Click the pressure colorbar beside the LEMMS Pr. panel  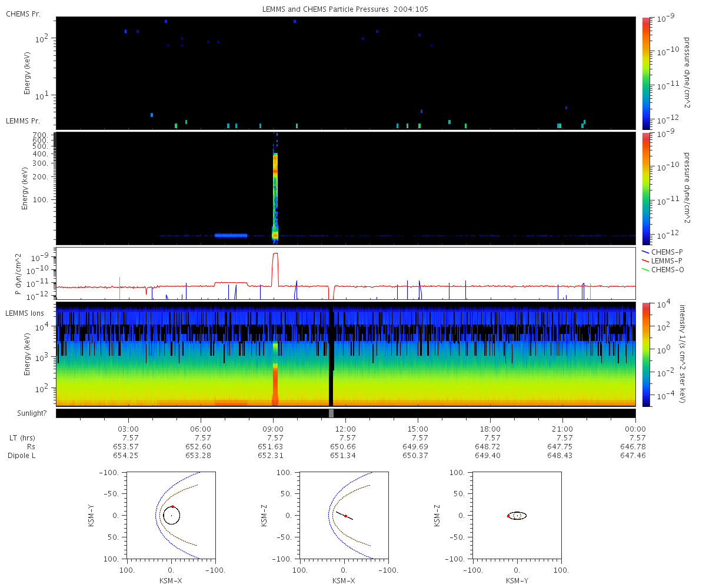tap(646, 188)
